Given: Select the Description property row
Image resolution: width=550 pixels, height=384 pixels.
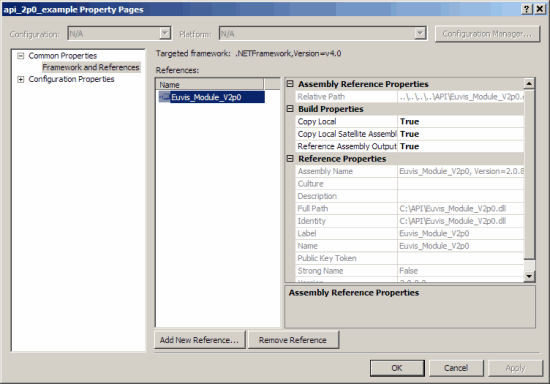Looking at the screenshot, I should pos(410,196).
